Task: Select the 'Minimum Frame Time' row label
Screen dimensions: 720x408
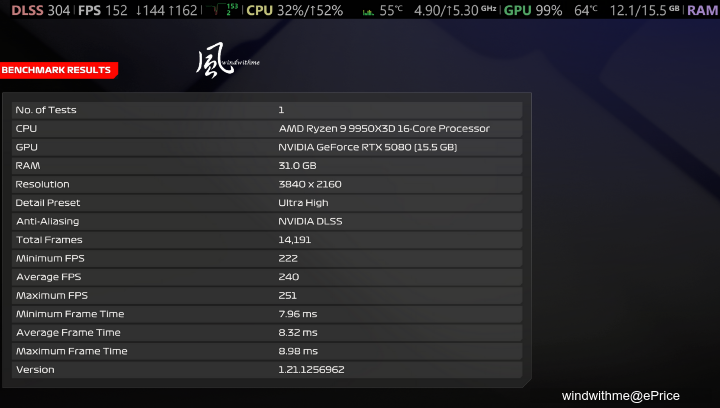Action: pos(70,314)
